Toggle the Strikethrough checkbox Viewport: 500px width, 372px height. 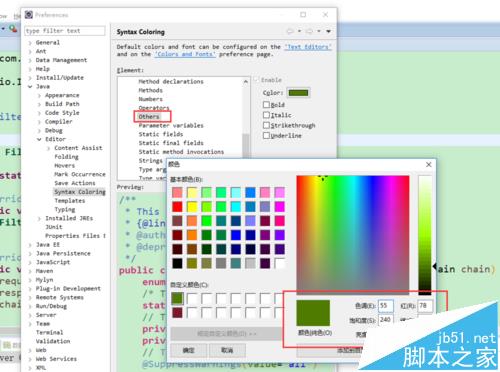pos(266,125)
